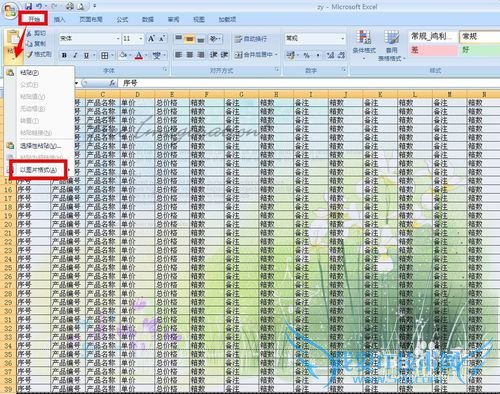
Task: Click the fill color paint bucket icon
Action: point(123,55)
